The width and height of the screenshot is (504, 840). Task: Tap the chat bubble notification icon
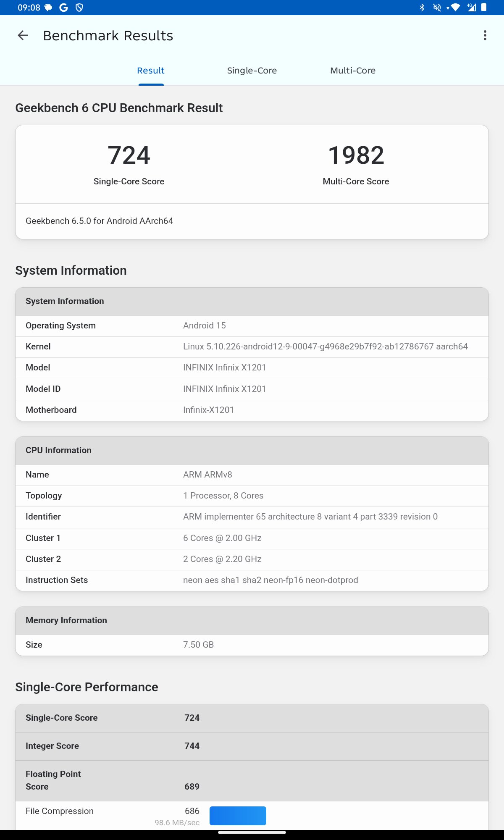[x=48, y=8]
